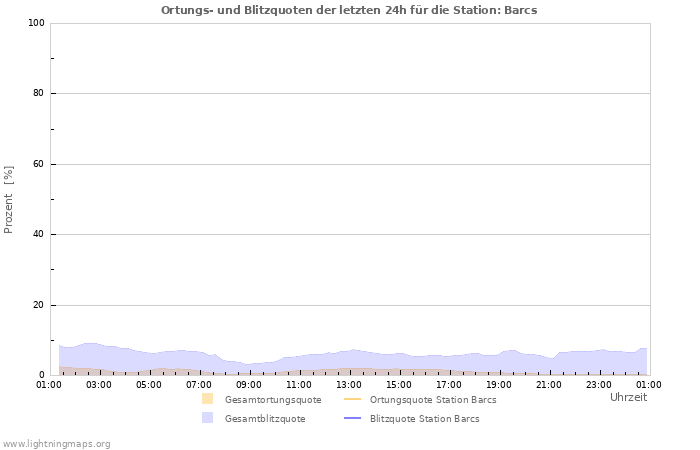
Task: Click the 21:00 time label
Action: (x=549, y=385)
